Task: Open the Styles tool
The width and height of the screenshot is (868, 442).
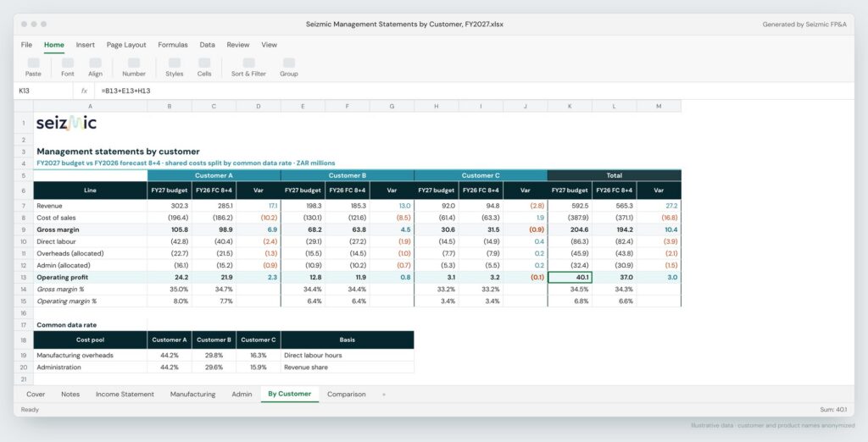Action: click(175, 68)
